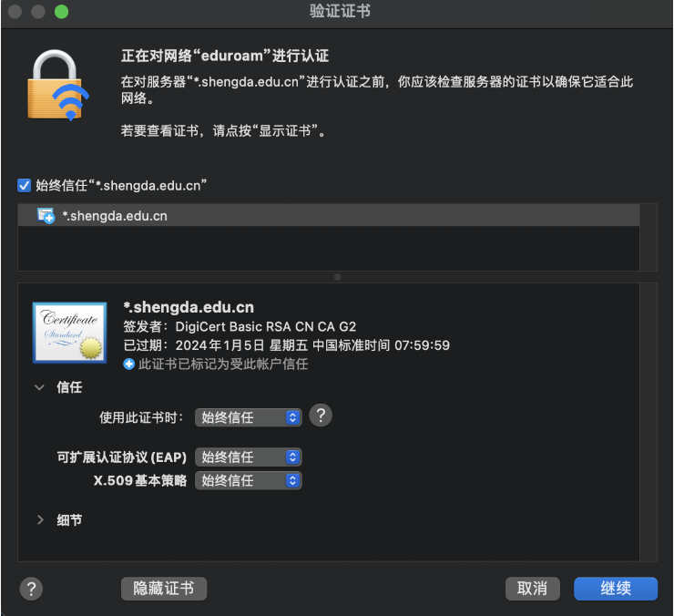Viewport: 674px width, 616px height.
Task: Collapse the 信任 section chevron
Action: click(39, 387)
